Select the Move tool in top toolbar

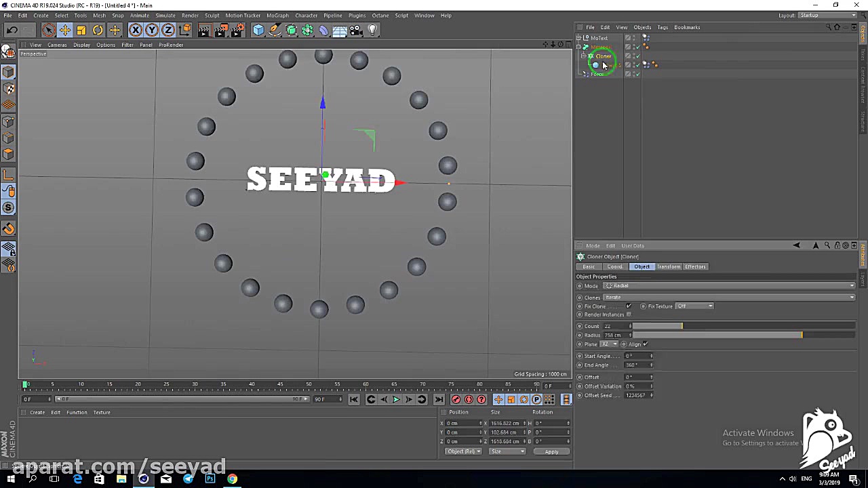click(65, 30)
